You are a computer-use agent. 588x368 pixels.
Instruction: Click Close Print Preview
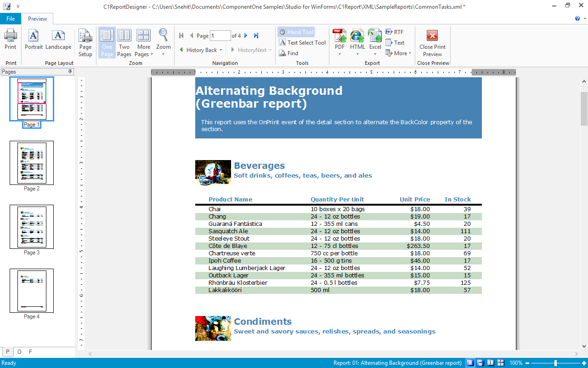[x=432, y=42]
